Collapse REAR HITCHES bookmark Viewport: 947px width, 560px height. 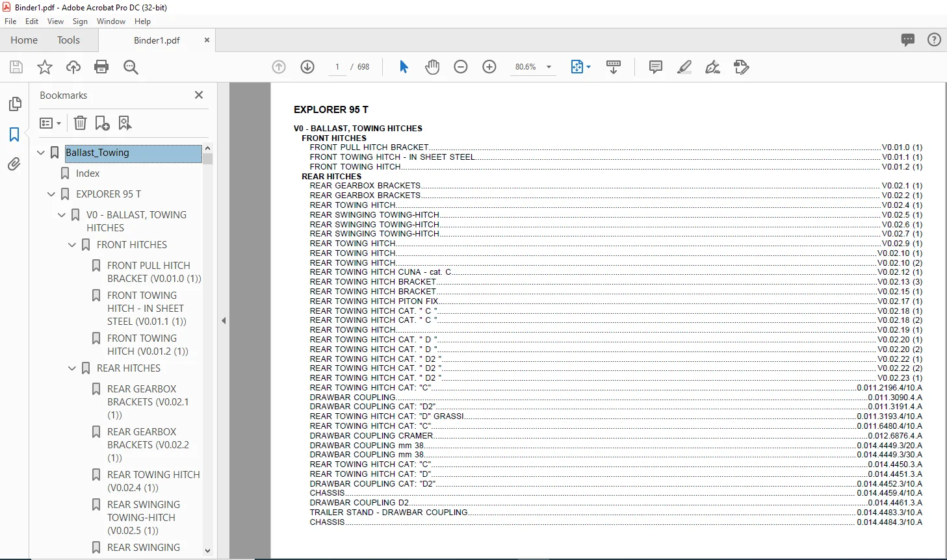click(x=72, y=368)
